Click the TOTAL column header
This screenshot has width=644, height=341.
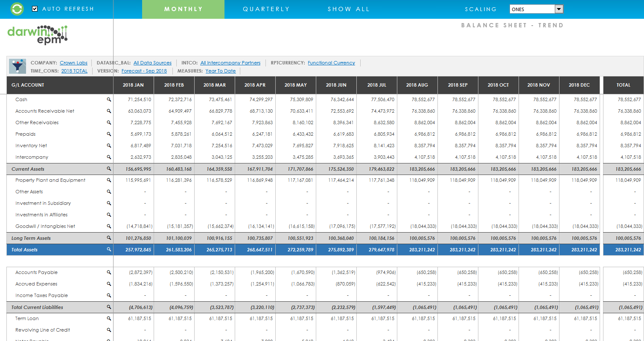coord(624,85)
